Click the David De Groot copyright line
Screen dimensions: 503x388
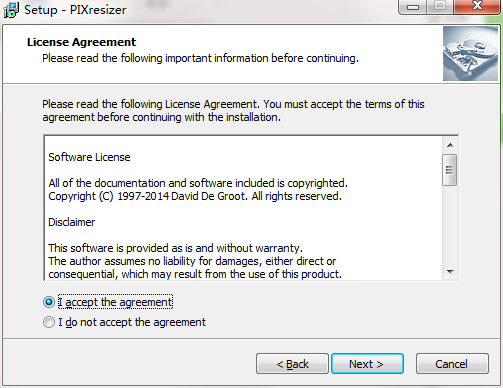[x=195, y=196]
